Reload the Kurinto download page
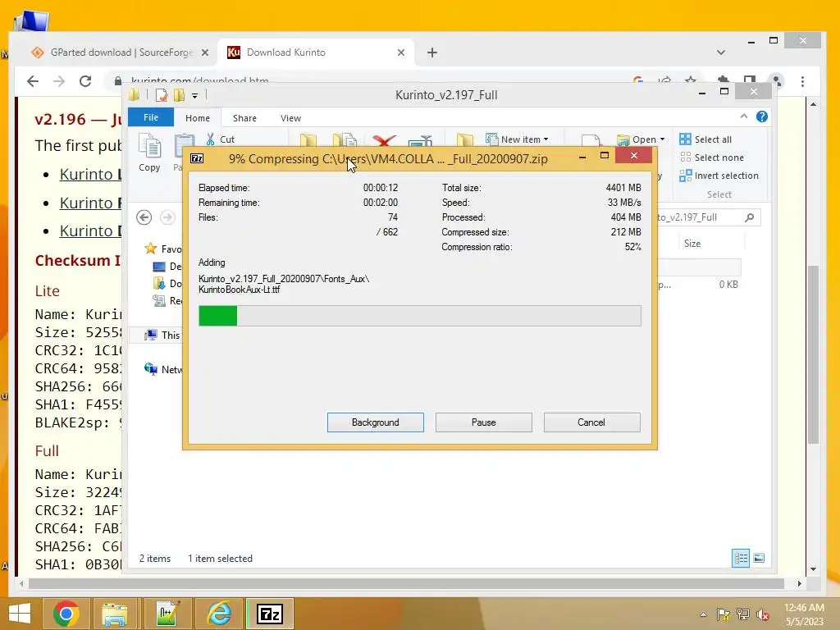Viewport: 840px width, 630px height. [x=85, y=81]
